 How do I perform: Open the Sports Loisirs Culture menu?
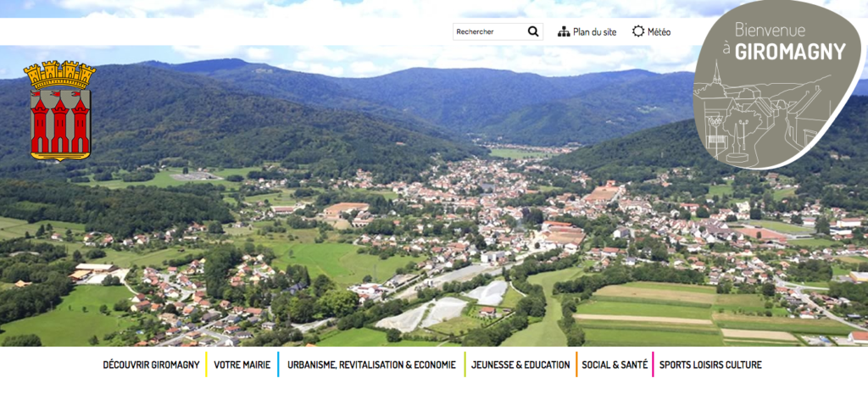[x=710, y=364]
